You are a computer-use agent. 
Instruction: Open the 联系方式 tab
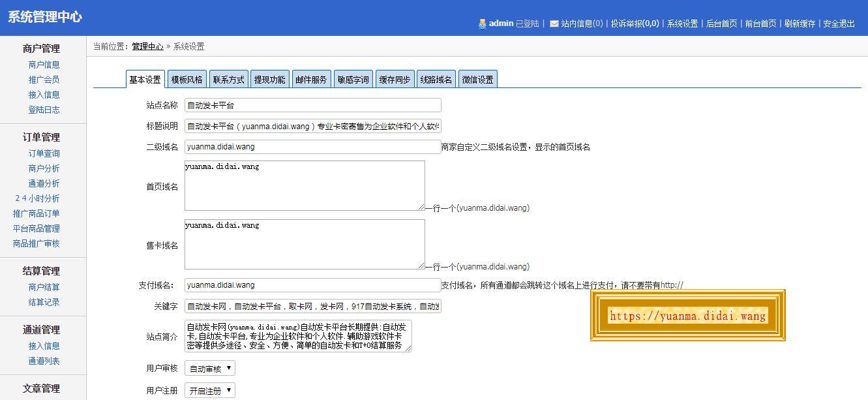228,80
